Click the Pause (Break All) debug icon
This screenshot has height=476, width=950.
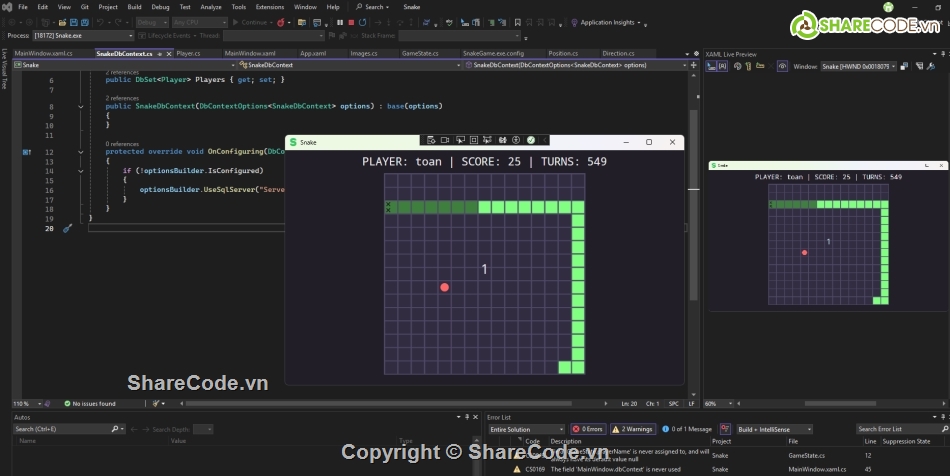point(340,22)
